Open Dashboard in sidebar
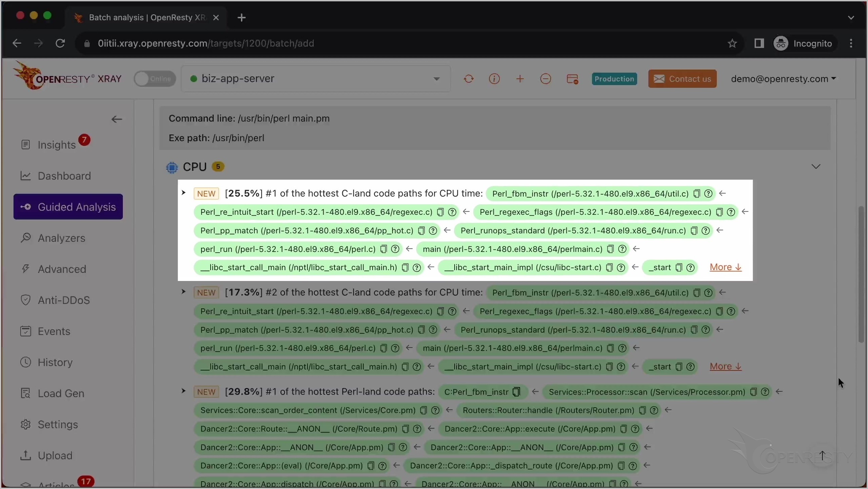The width and height of the screenshot is (868, 489). [x=56, y=176]
